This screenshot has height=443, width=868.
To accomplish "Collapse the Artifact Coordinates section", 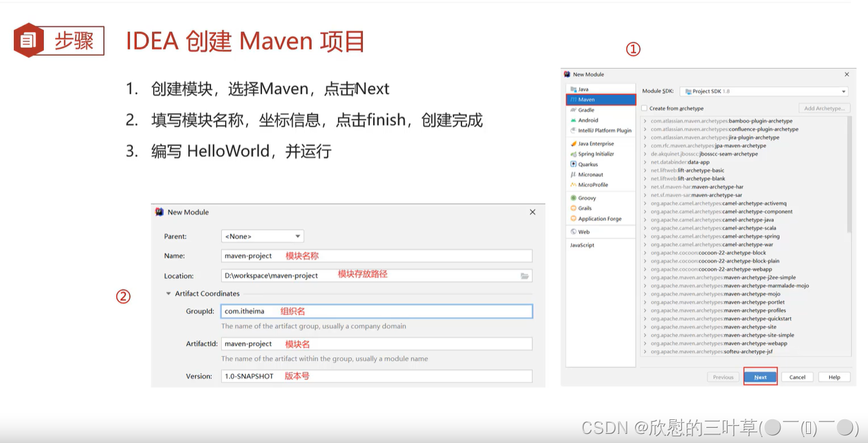I will [169, 293].
